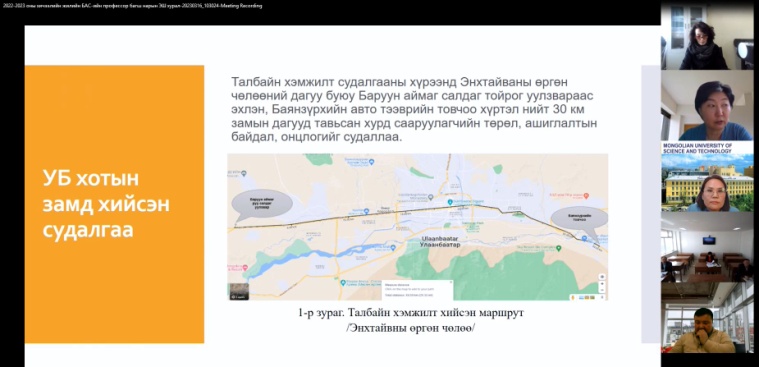This screenshot has height=367, width=759.
Task: Select the Mongolian University of Science and Technology tile
Action: [707, 176]
